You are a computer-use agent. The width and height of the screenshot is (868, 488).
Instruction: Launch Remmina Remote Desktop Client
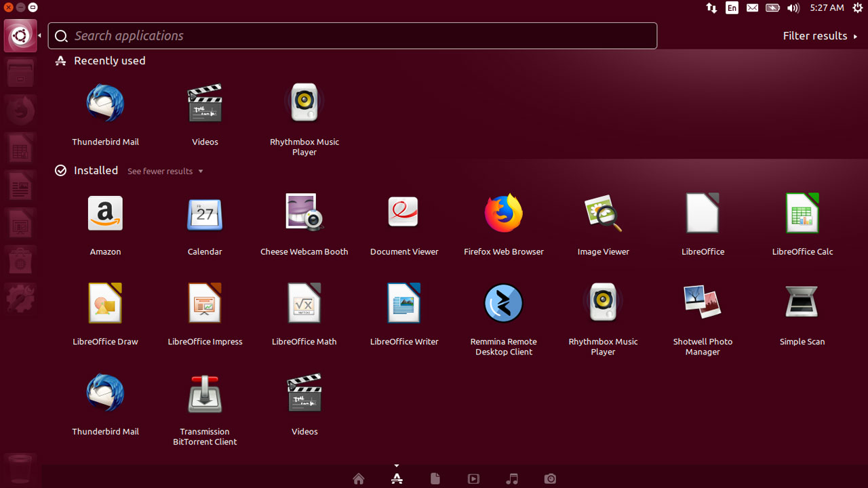(x=504, y=303)
